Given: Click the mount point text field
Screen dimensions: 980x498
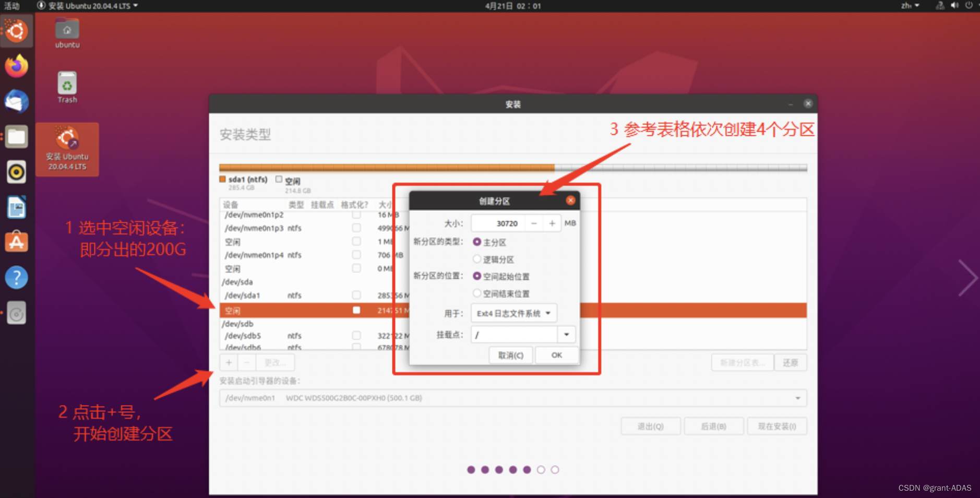Looking at the screenshot, I should point(515,334).
